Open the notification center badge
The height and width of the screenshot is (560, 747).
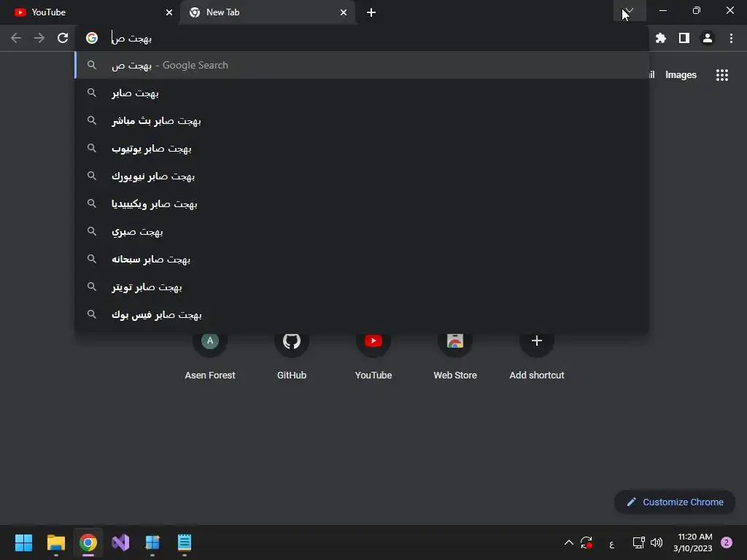[727, 542]
